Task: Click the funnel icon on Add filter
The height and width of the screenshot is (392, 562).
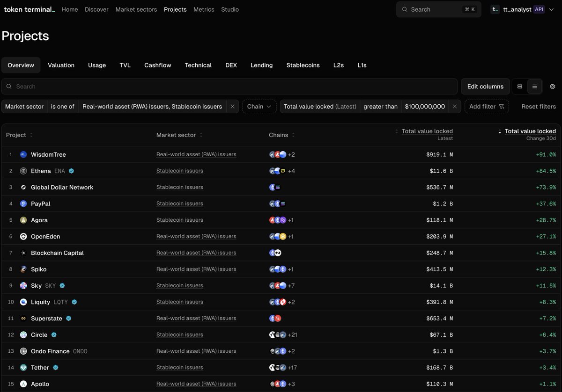Action: point(502,107)
